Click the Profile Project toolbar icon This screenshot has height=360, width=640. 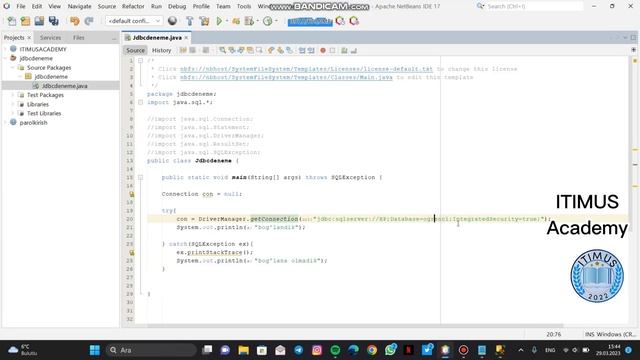267,21
